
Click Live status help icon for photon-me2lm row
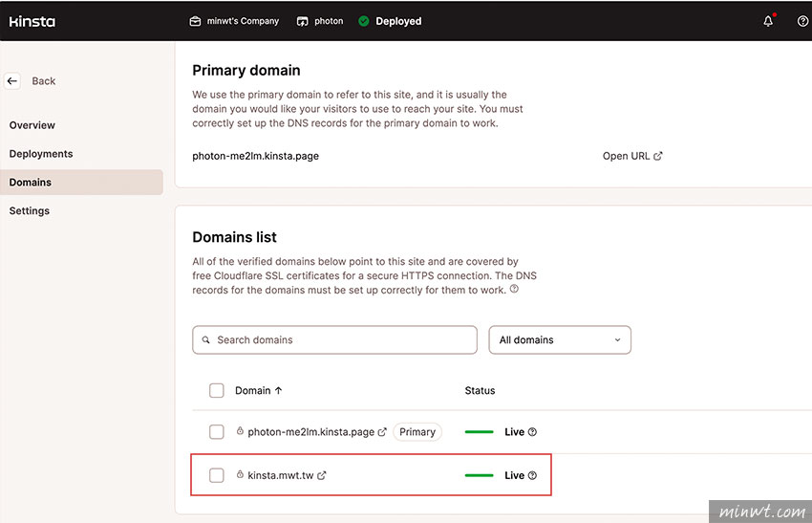pos(532,432)
